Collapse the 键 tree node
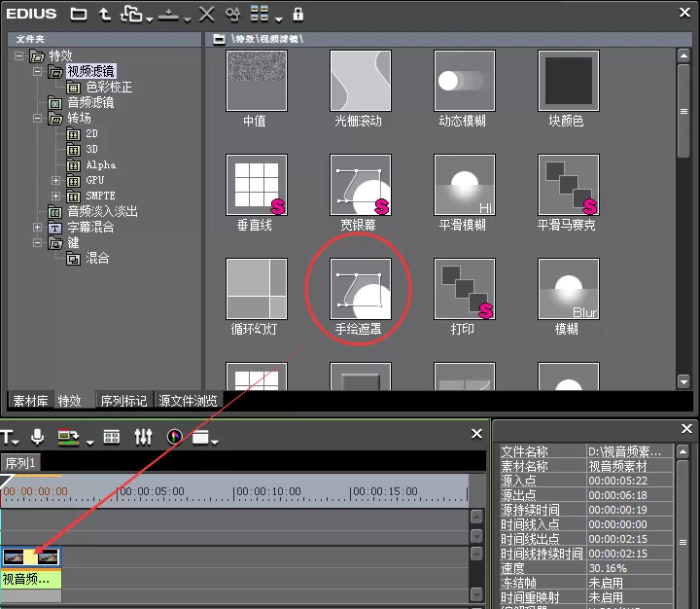700x609 pixels. [38, 242]
